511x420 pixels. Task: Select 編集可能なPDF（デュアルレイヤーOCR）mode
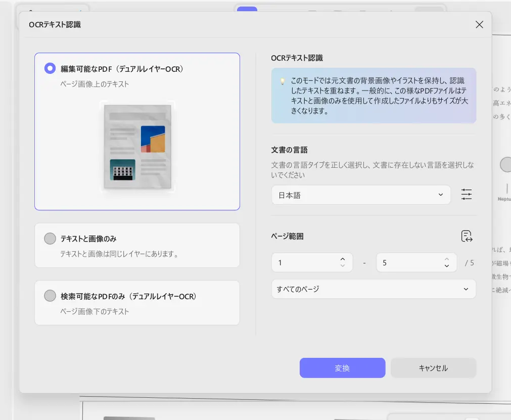pos(50,68)
